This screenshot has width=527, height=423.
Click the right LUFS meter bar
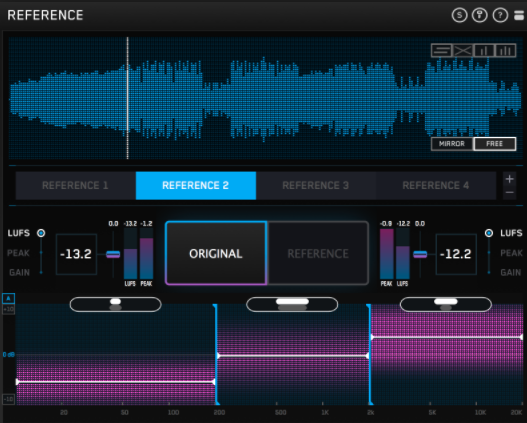403,254
